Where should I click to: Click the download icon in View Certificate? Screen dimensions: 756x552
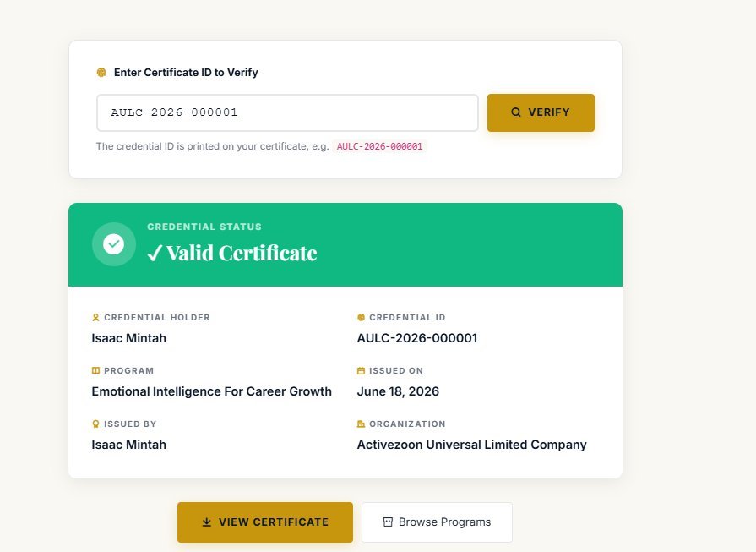pyautogui.click(x=206, y=522)
